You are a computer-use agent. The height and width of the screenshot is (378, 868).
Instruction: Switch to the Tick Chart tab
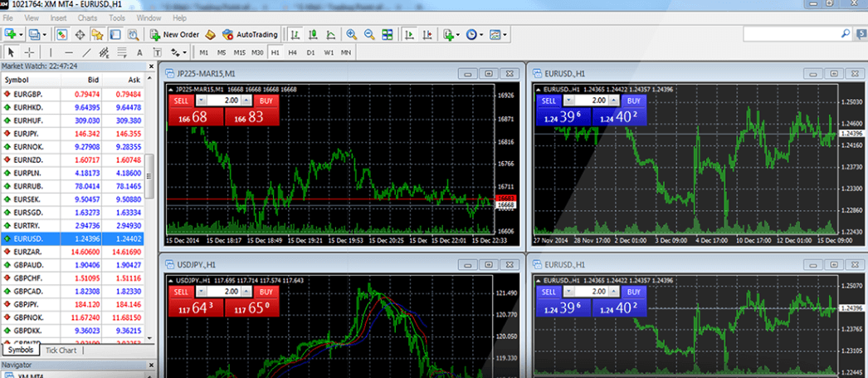coord(61,351)
